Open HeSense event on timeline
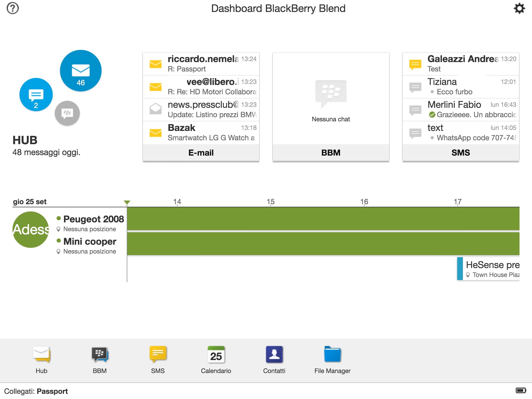 tap(488, 269)
